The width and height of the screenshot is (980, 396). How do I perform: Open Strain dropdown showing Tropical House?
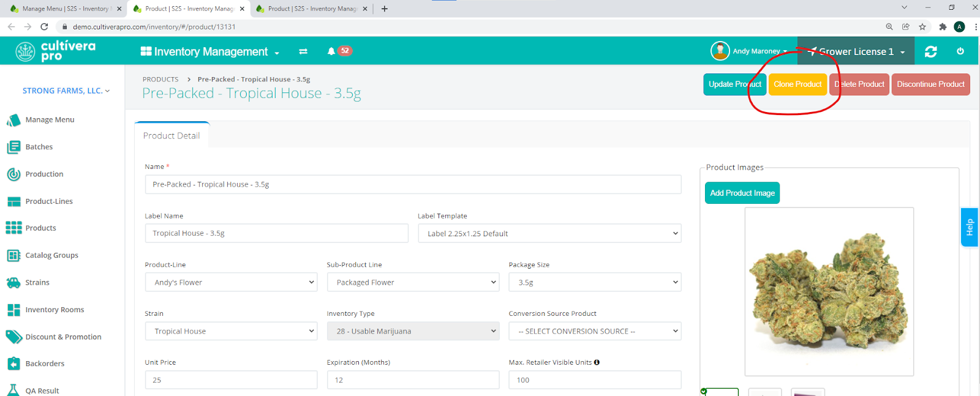[231, 331]
